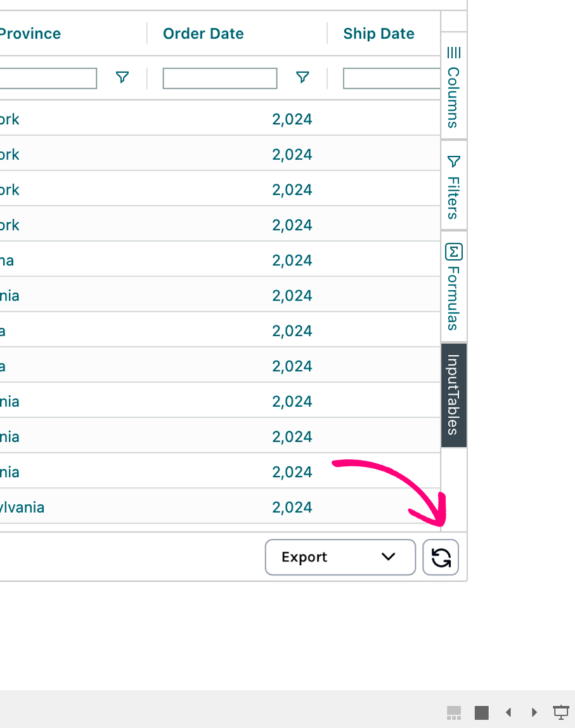This screenshot has height=728, width=575.
Task: Open the Columns side panel tab
Action: coord(454,87)
